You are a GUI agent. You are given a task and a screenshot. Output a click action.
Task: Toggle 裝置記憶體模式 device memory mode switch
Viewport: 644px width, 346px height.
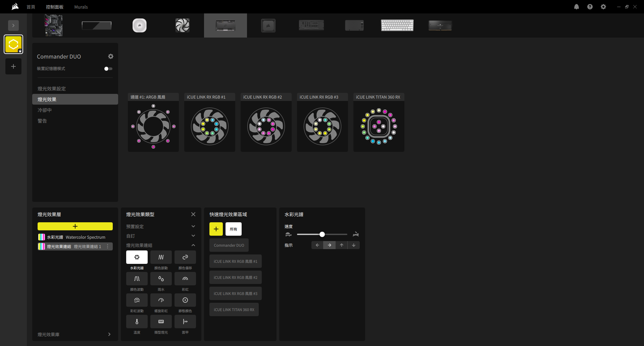click(108, 69)
